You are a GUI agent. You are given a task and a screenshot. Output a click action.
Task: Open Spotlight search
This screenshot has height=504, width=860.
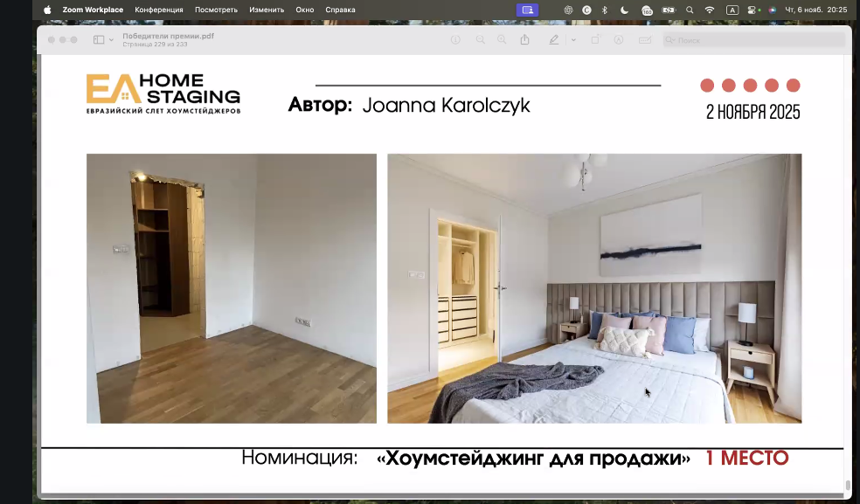click(x=690, y=10)
